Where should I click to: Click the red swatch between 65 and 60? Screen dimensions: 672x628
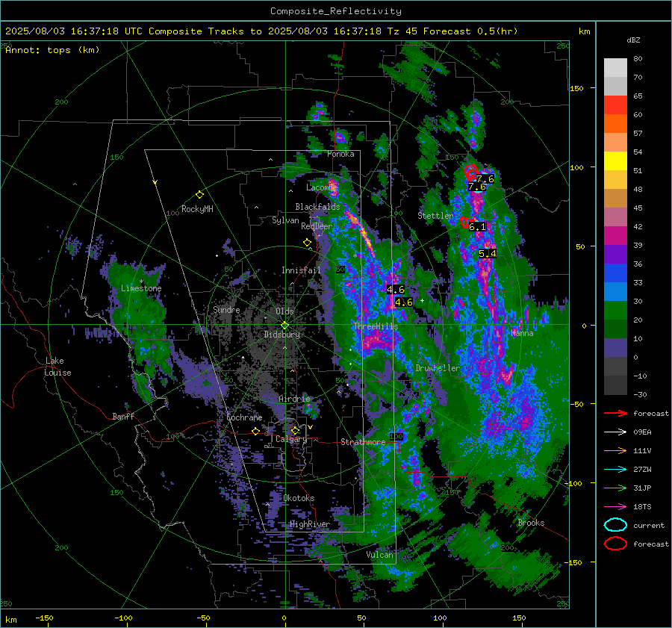[615, 105]
